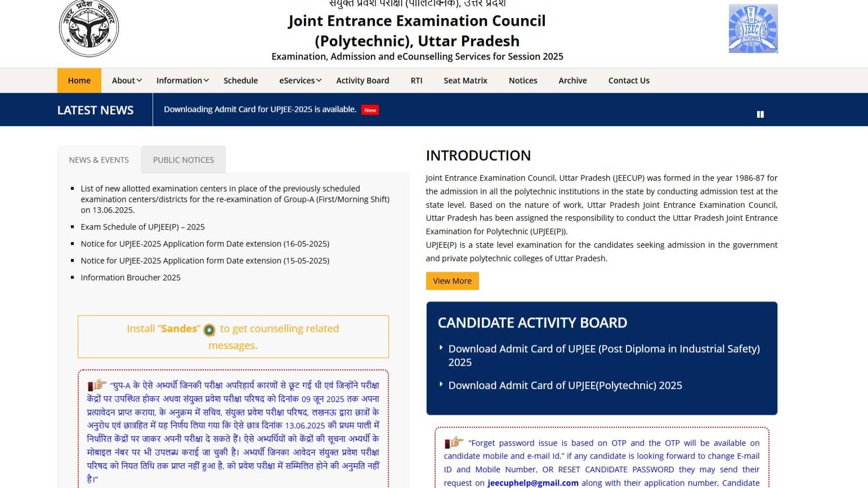Screen dimensions: 868x488
Task: Go to the Home menu item
Action: coord(79,80)
